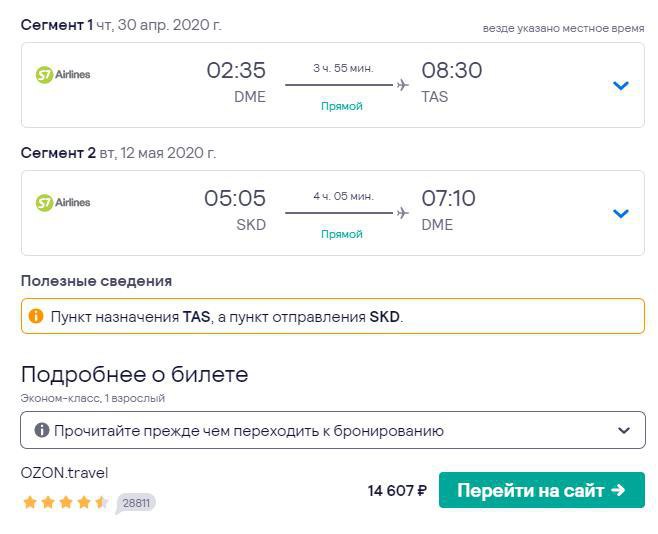Click the orange info icon in the notice
Viewport: 658px width, 534px height.
[36, 316]
